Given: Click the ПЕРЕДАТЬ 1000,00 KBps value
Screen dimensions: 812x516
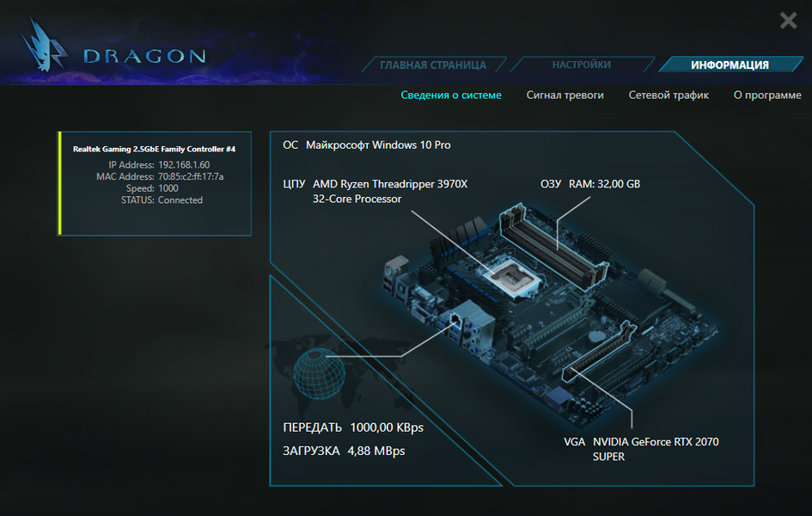Looking at the screenshot, I should click(387, 427).
